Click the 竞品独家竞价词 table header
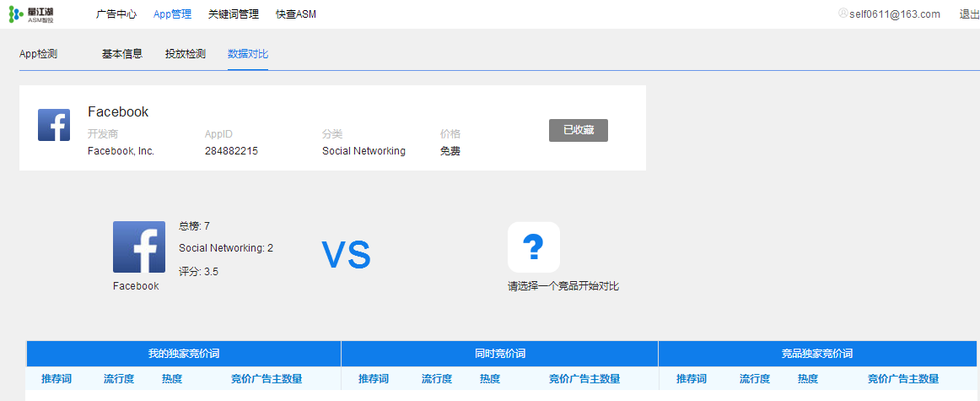Screen dimensions: 980x401 click(x=817, y=354)
